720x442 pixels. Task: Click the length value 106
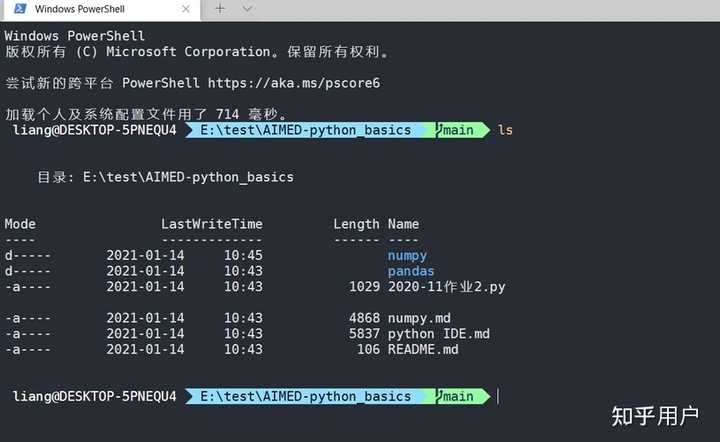pyautogui.click(x=369, y=349)
